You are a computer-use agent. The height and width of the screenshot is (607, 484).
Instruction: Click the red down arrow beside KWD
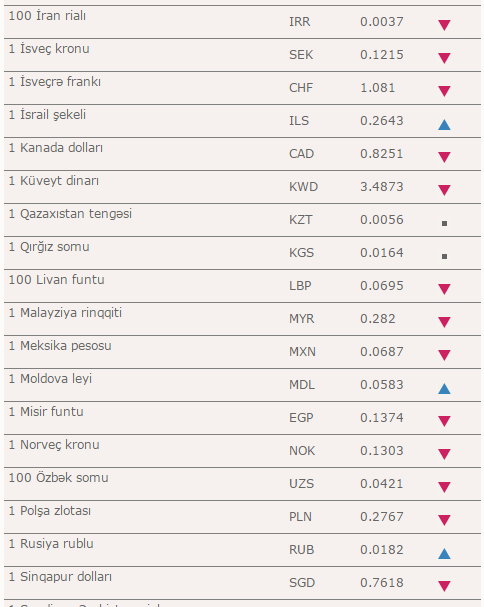444,190
